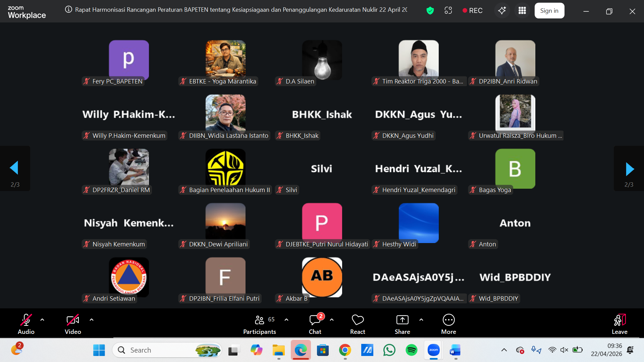Click the fullscreen view icon
The width and height of the screenshot is (644, 362).
(448, 11)
